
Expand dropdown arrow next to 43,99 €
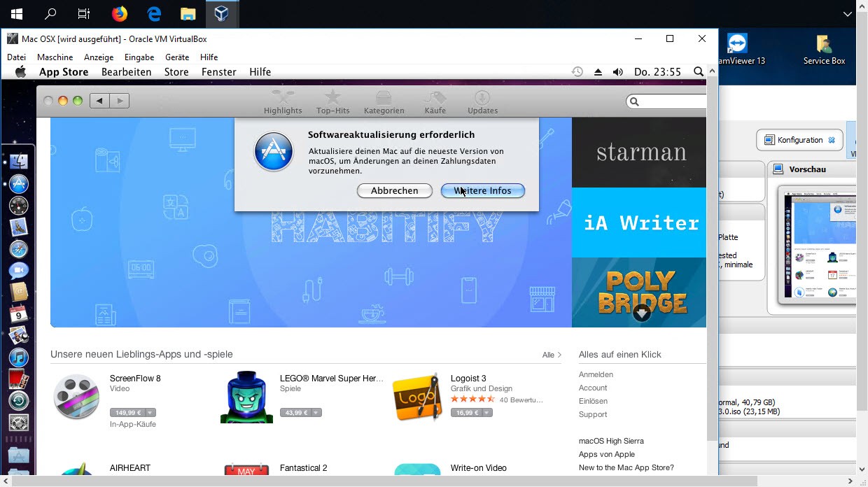316,413
